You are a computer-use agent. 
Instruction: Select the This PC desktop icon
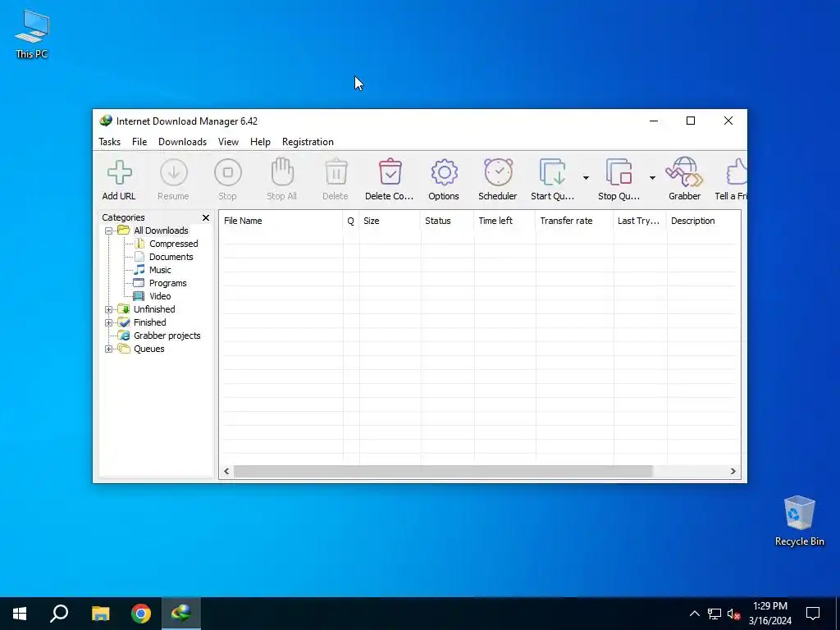[x=32, y=34]
